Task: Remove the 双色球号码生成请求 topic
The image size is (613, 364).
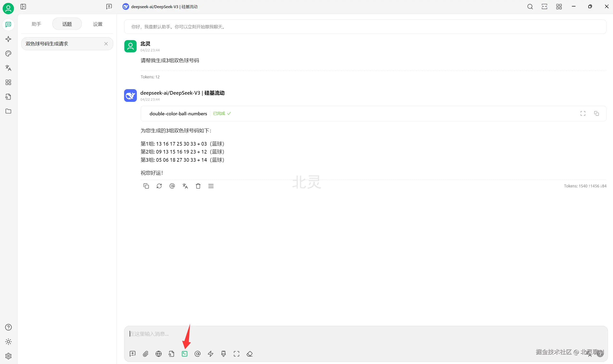Action: (106, 44)
